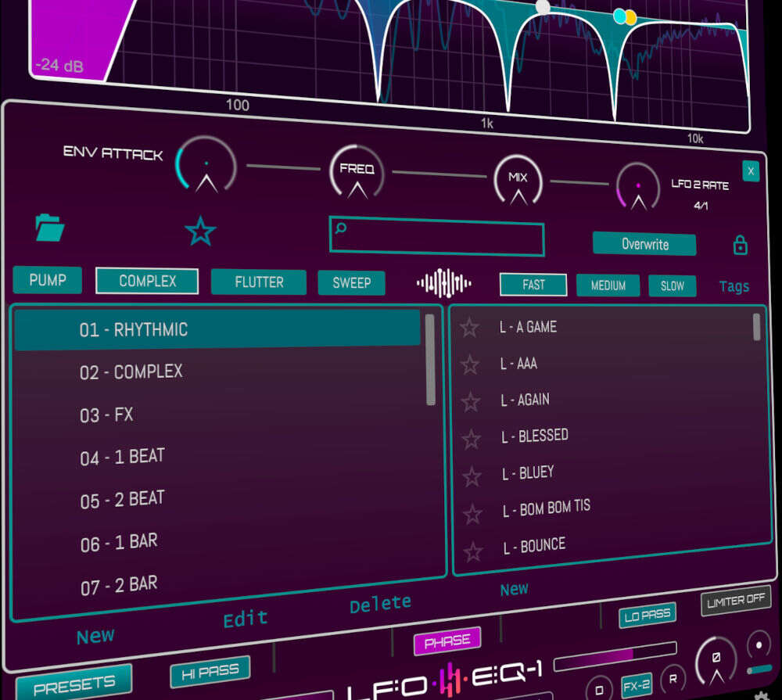Enable the LO PASS filter
This screenshot has height=700, width=782.
[647, 616]
